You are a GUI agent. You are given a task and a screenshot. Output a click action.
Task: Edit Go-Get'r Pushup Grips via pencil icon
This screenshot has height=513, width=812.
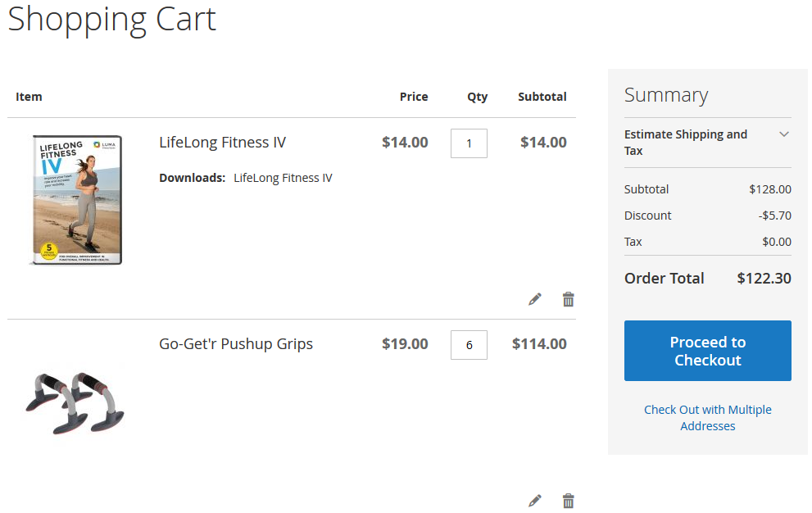[x=535, y=500]
